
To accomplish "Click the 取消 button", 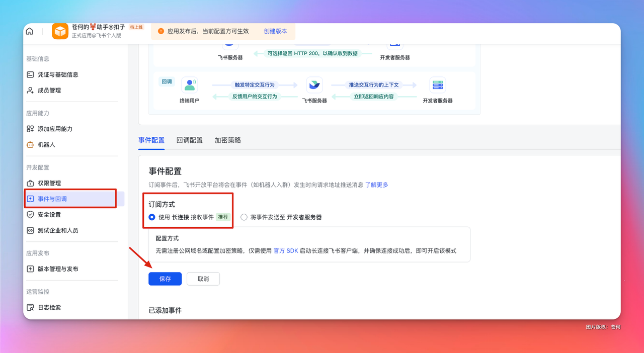I will coord(203,279).
